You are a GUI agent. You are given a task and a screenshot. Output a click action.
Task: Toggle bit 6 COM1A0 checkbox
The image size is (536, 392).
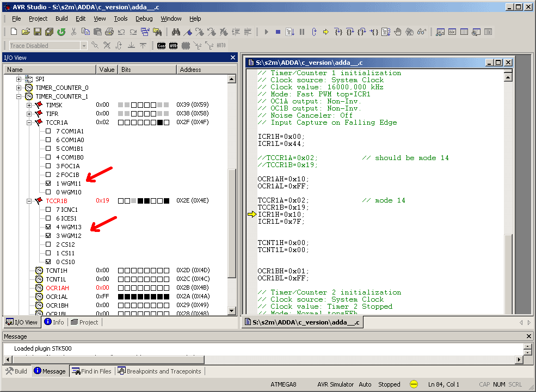tap(48, 139)
